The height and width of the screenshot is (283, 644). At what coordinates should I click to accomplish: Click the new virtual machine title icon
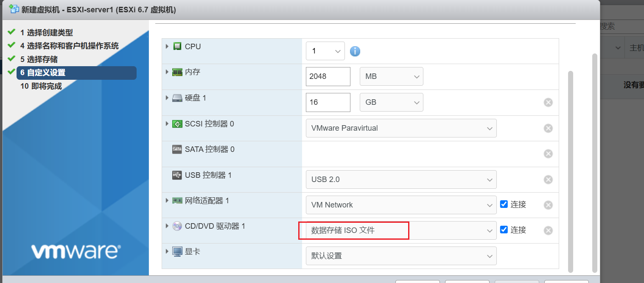click(14, 9)
